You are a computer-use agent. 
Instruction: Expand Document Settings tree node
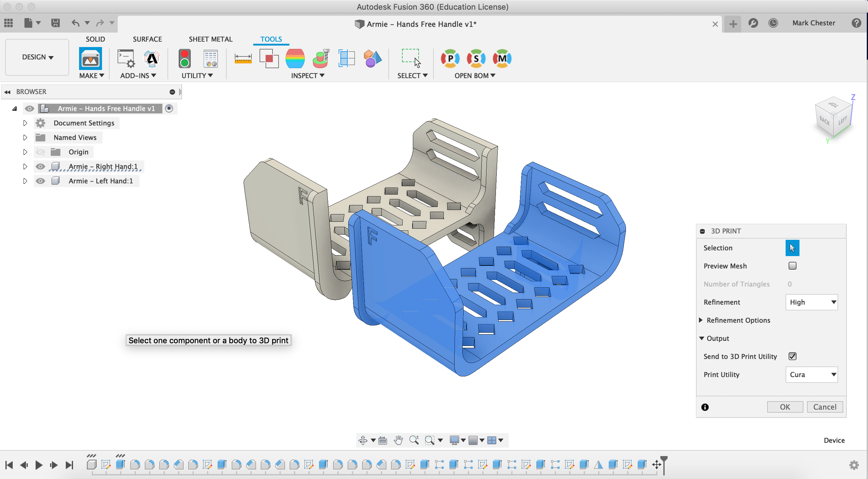(x=25, y=123)
